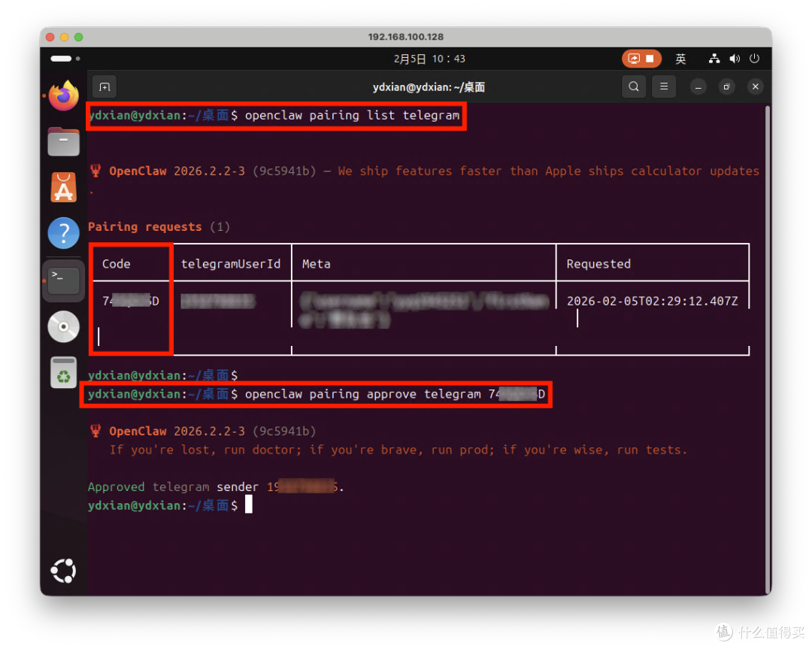The width and height of the screenshot is (812, 649).
Task: Open the Files manager in the dock
Action: [x=64, y=141]
